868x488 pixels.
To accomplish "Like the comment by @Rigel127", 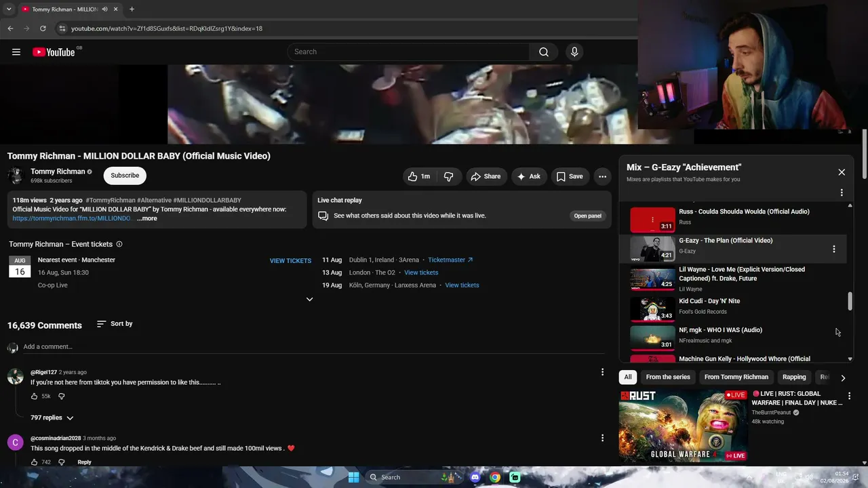I will pyautogui.click(x=35, y=396).
